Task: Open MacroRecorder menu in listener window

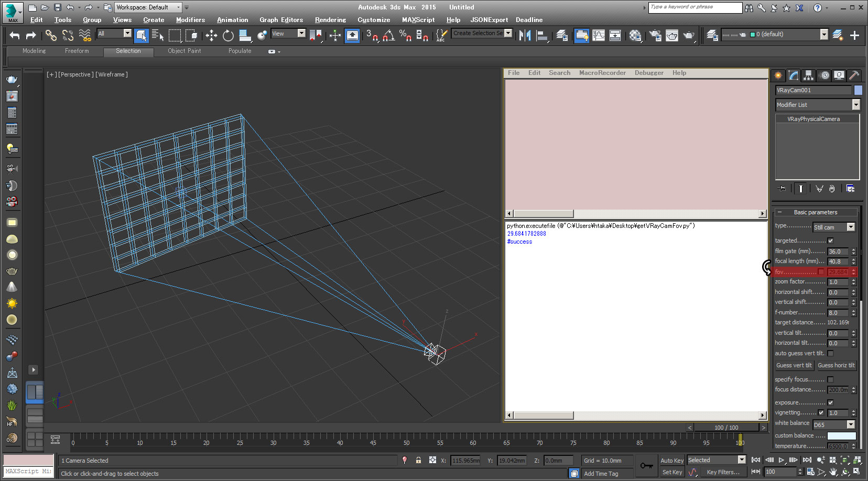Action: point(602,73)
